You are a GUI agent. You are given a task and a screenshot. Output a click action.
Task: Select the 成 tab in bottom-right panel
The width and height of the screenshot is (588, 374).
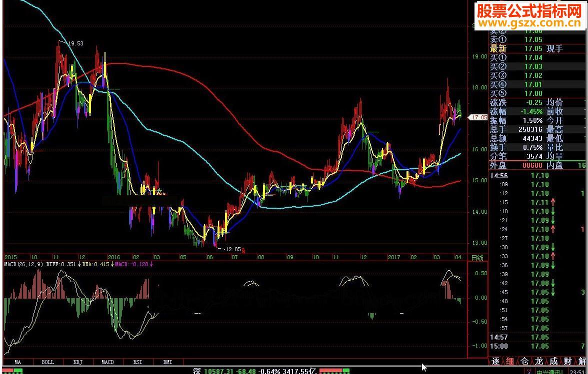(553, 362)
